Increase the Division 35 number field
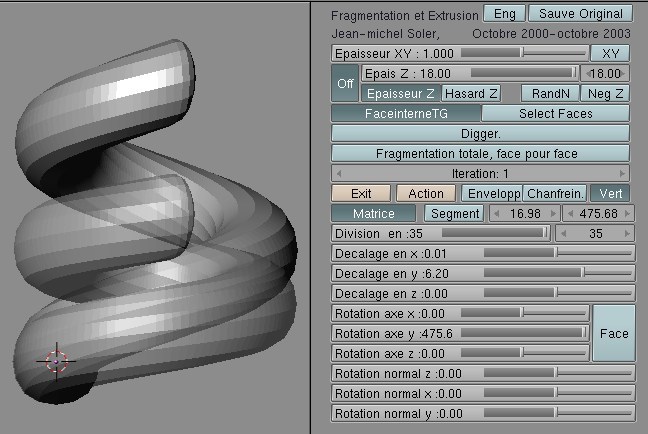Image resolution: width=648 pixels, height=434 pixels. click(x=627, y=234)
